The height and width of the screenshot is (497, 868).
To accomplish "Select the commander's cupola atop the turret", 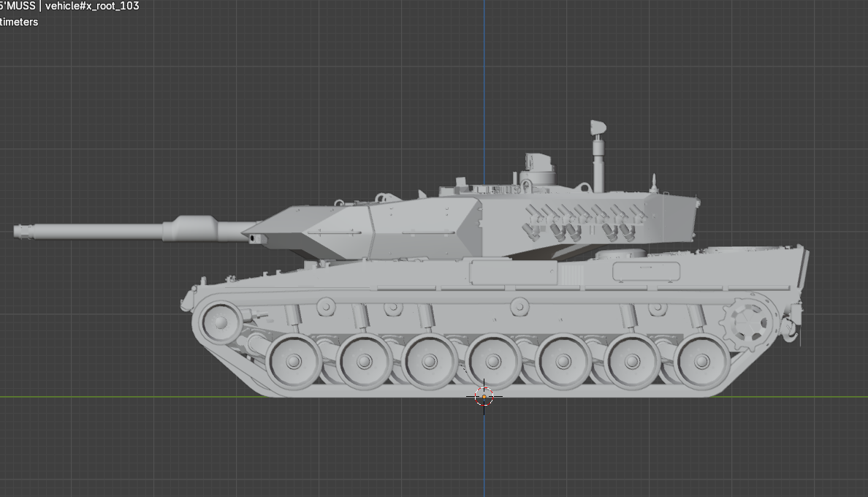I will click(x=538, y=170).
